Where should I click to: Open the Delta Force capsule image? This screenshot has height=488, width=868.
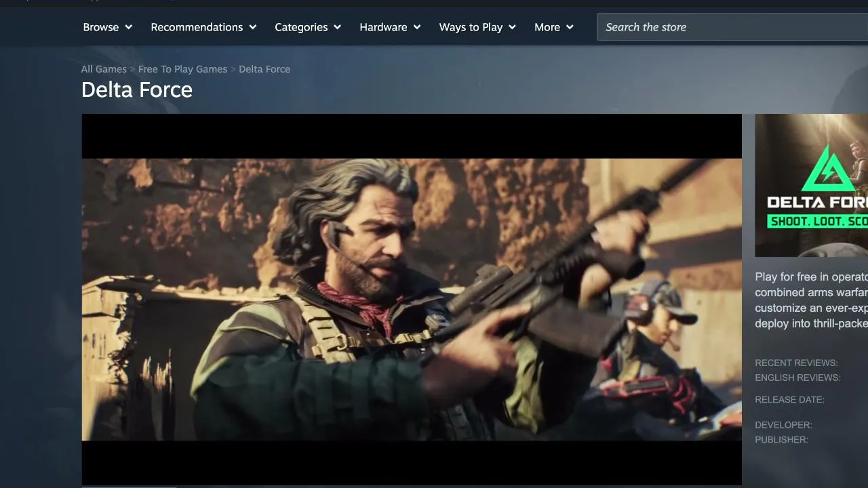(x=811, y=185)
